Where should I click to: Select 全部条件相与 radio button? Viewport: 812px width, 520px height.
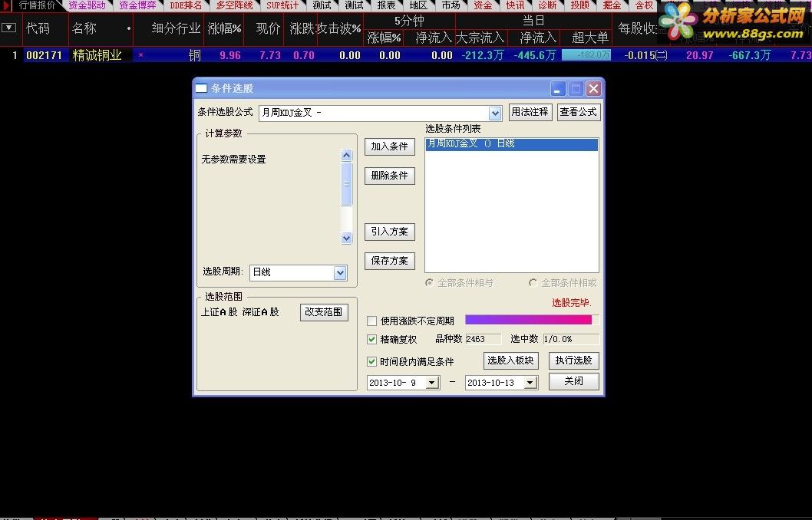[x=429, y=282]
